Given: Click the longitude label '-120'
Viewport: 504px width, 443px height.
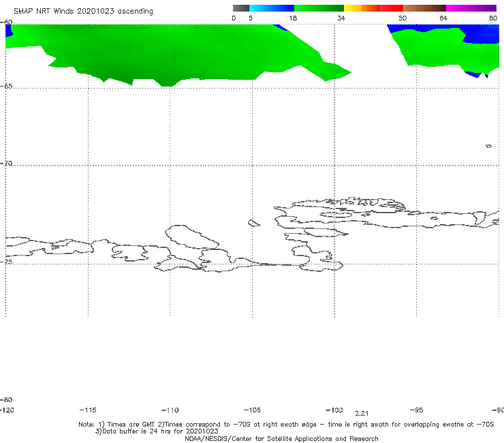Looking at the screenshot, I should [x=7, y=410].
